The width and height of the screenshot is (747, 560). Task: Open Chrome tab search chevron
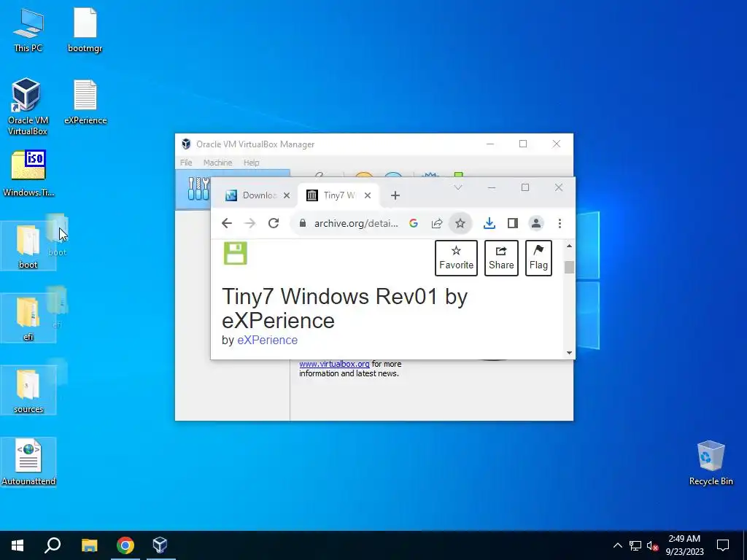458,187
